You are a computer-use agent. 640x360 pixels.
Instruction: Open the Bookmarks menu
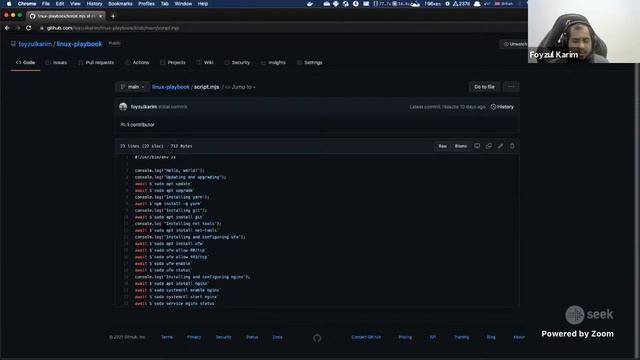click(120, 4)
